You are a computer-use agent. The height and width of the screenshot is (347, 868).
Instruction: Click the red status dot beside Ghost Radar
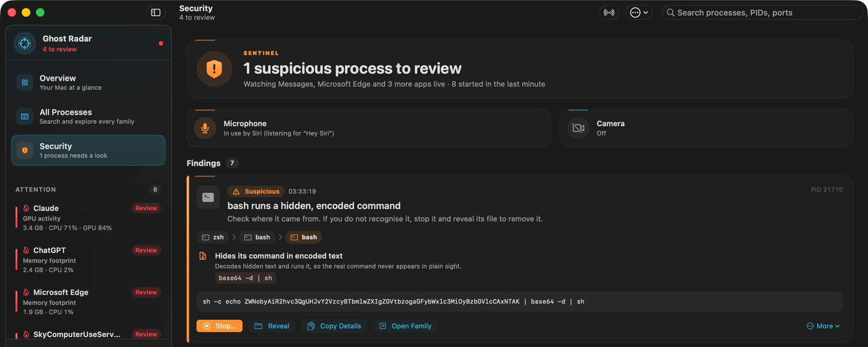pos(161,43)
